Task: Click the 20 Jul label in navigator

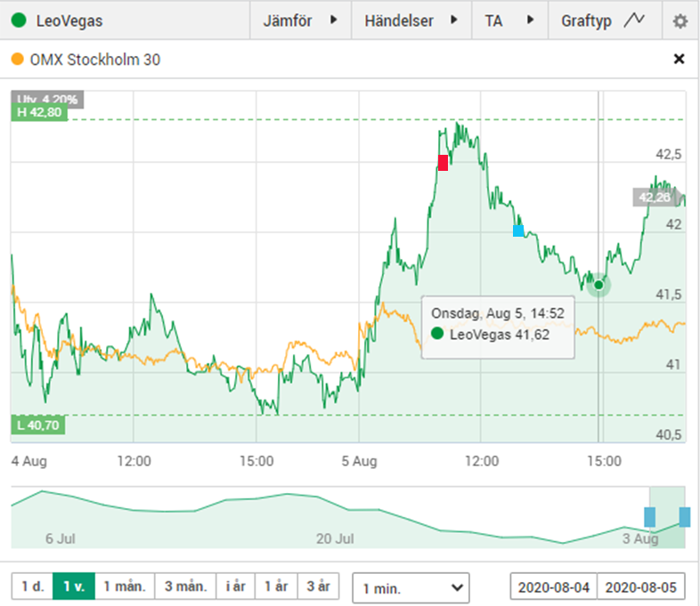Action: point(335,538)
